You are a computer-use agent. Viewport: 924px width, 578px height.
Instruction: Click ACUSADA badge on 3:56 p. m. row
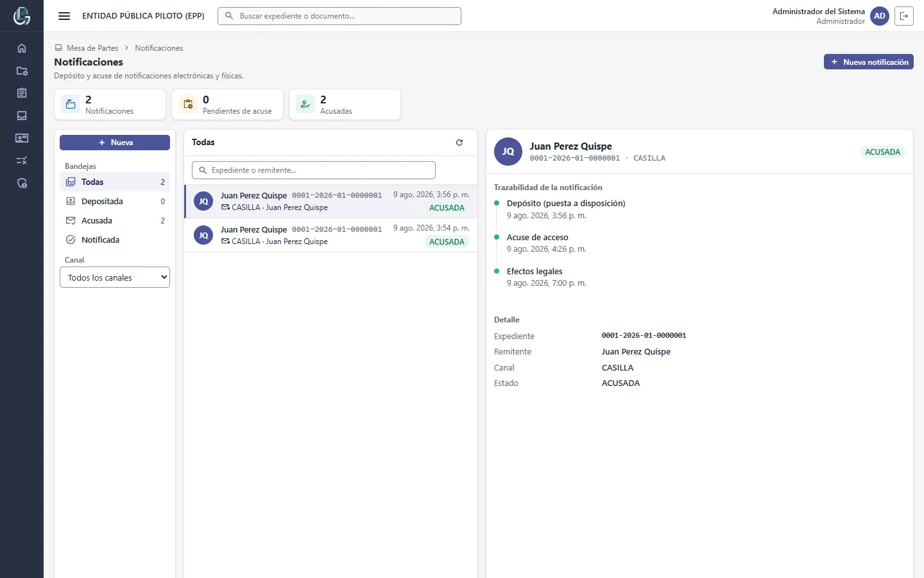[x=447, y=208]
